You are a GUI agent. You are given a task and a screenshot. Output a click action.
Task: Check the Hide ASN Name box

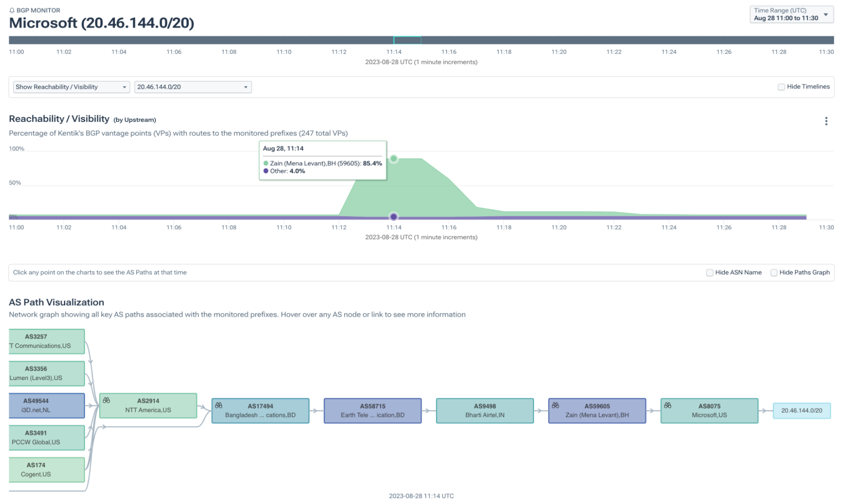point(709,273)
